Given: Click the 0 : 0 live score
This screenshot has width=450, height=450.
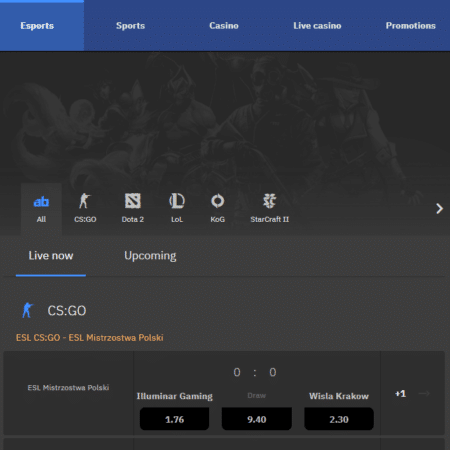Looking at the screenshot, I should click(x=255, y=372).
